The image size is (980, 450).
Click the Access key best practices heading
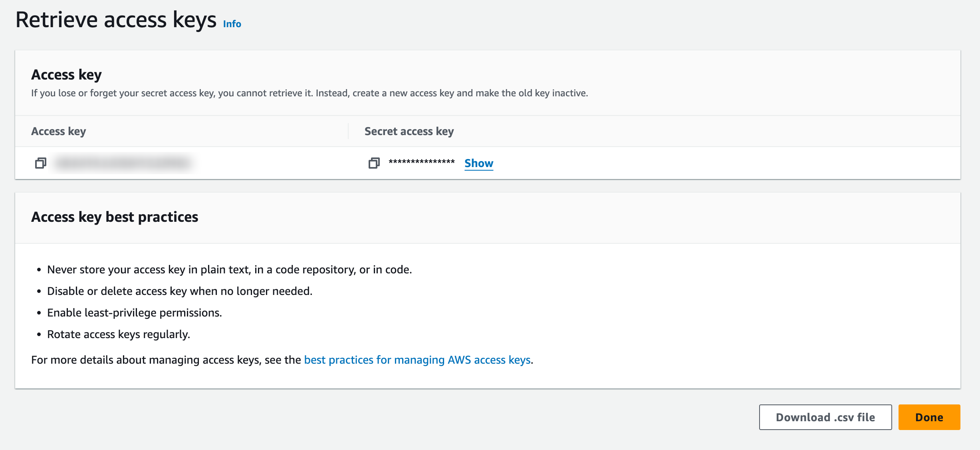tap(115, 217)
